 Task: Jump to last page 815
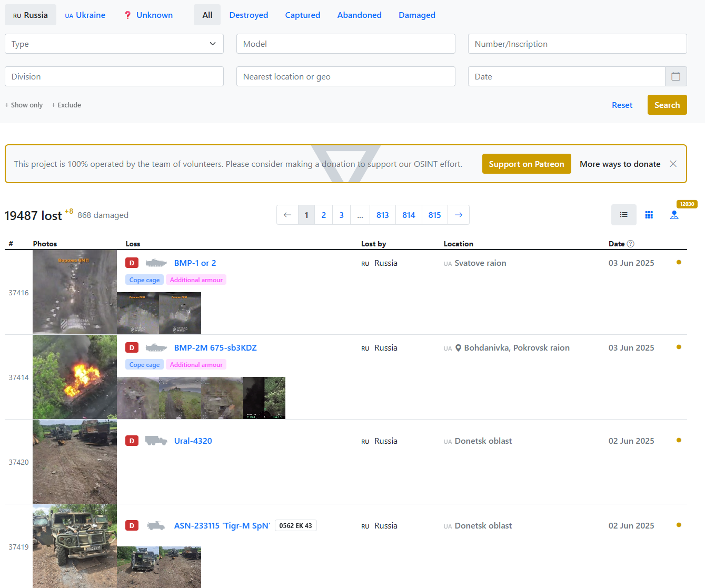coord(435,215)
